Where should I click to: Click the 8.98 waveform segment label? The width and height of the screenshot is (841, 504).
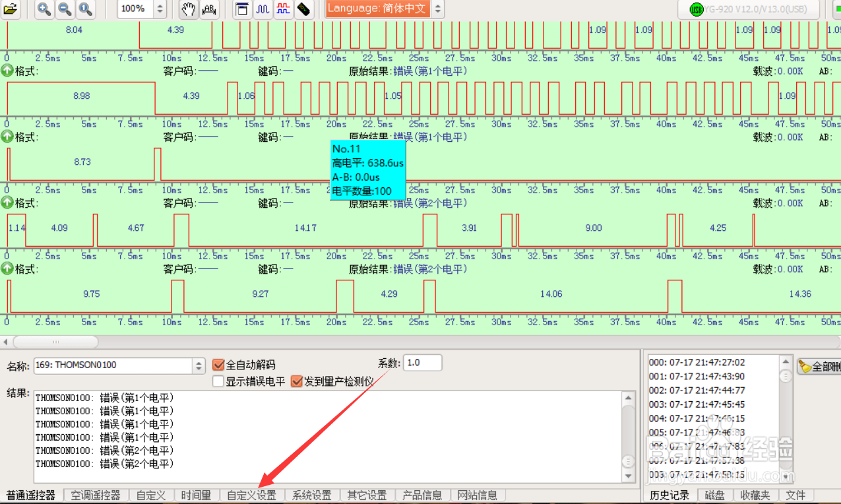pos(82,96)
